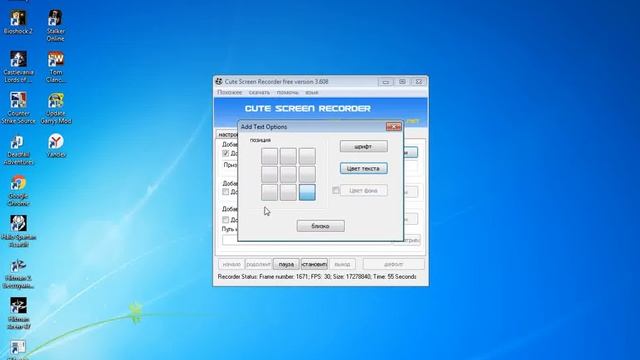Open the язык menu
Viewport: 640px width, 360px height.
(x=311, y=93)
